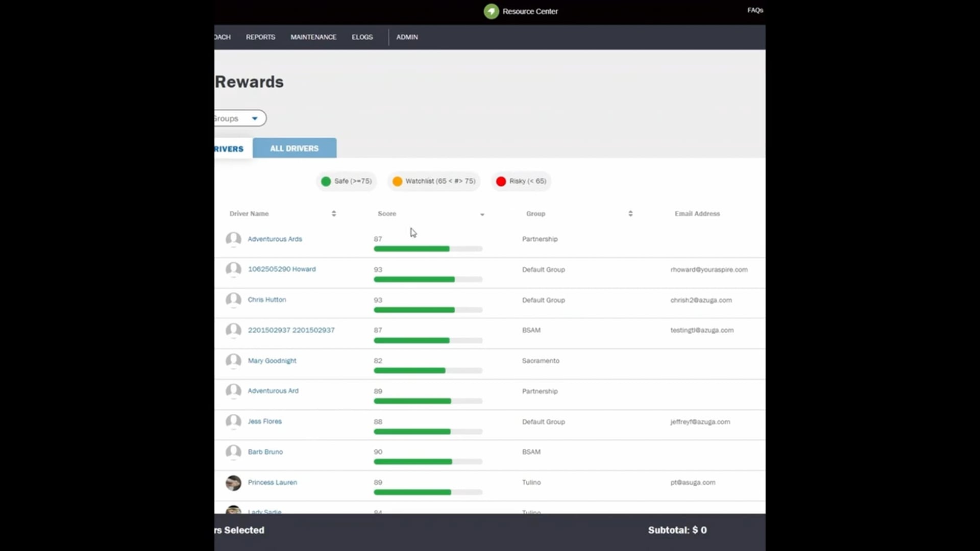Click Jess Flores avatar icon

[x=233, y=421]
